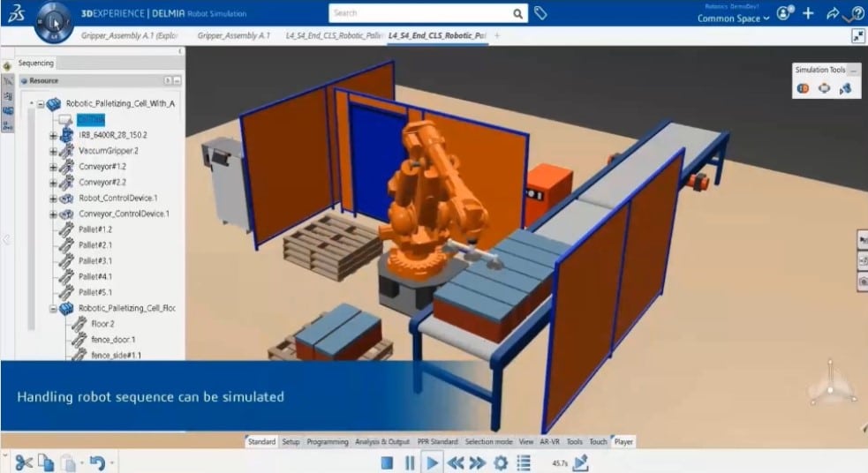Select the Player toolbar tab
Image resolution: width=868 pixels, height=473 pixels.
(623, 441)
